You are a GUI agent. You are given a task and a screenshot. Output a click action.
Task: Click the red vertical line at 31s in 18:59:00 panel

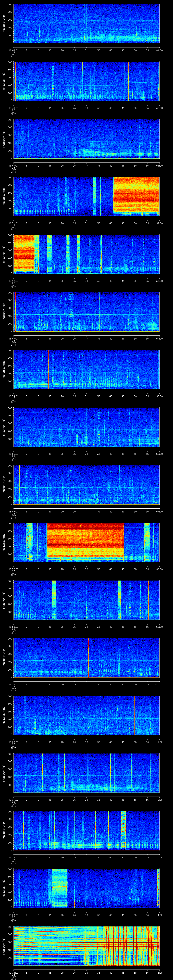pos(89,657)
